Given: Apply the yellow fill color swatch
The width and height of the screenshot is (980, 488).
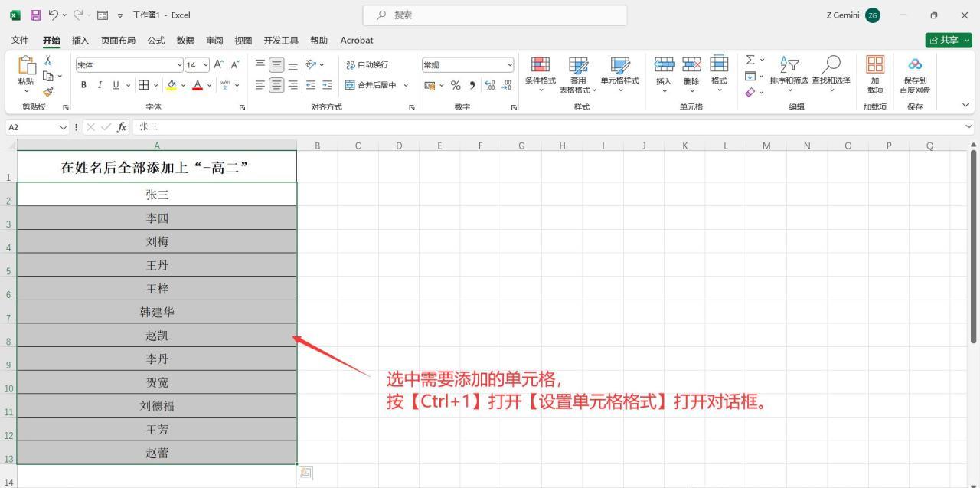Looking at the screenshot, I should [171, 85].
